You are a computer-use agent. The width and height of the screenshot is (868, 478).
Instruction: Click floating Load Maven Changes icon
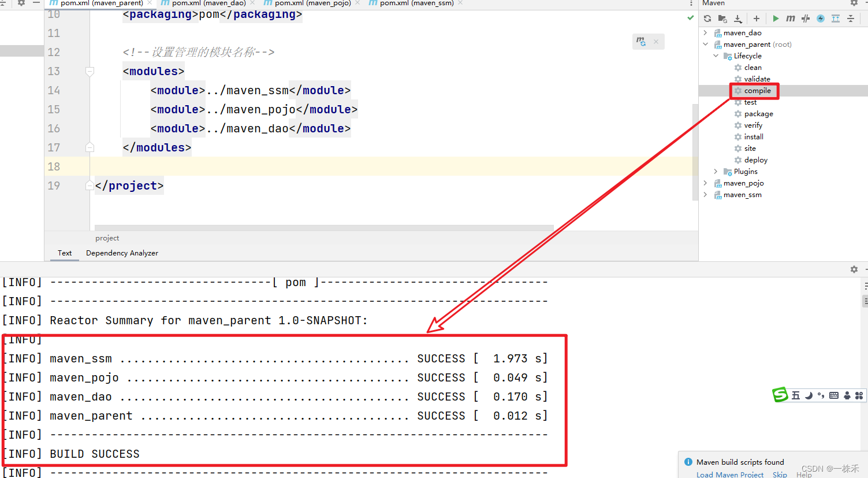[x=641, y=42]
